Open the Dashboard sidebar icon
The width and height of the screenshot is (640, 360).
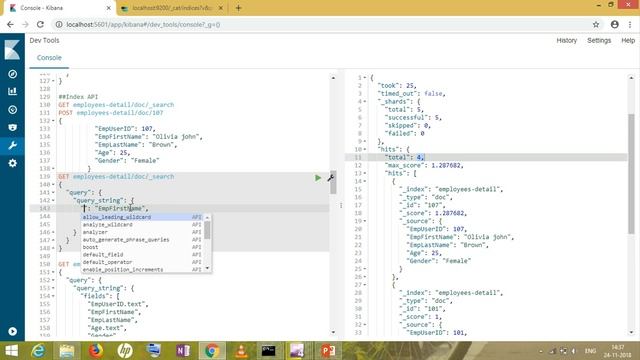coord(12,109)
